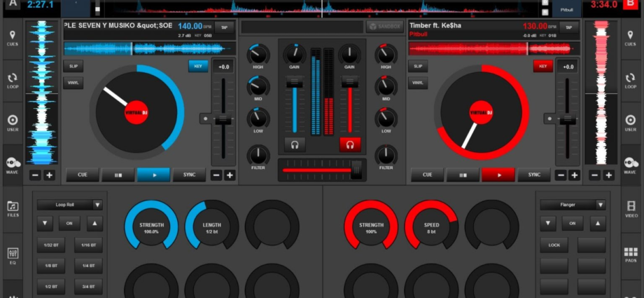644x298 pixels.
Task: Enable deck A headphone cue
Action: click(295, 144)
